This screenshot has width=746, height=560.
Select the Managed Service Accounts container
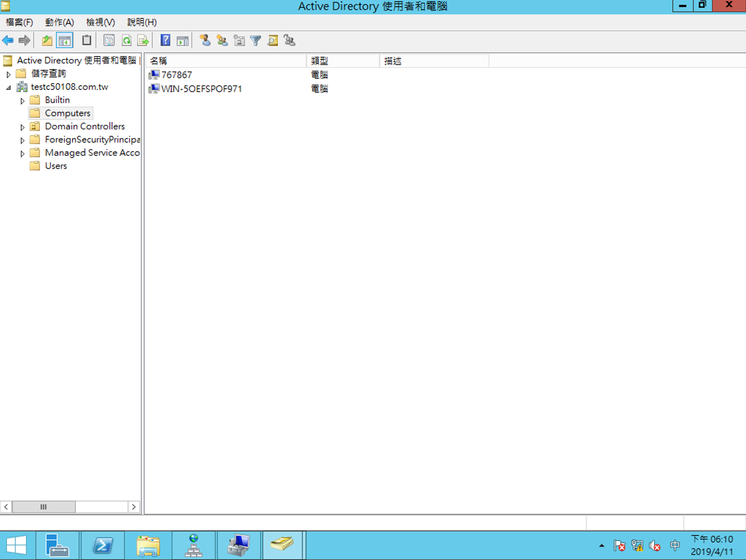click(x=92, y=153)
